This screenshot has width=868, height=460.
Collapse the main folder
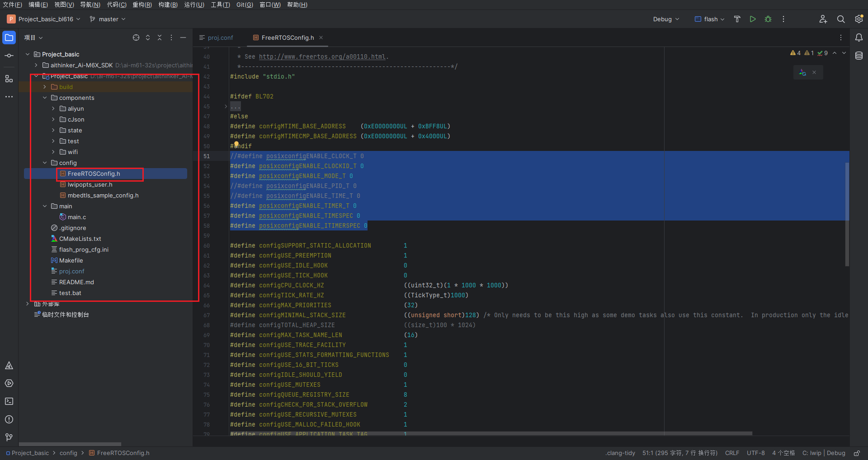tap(45, 206)
